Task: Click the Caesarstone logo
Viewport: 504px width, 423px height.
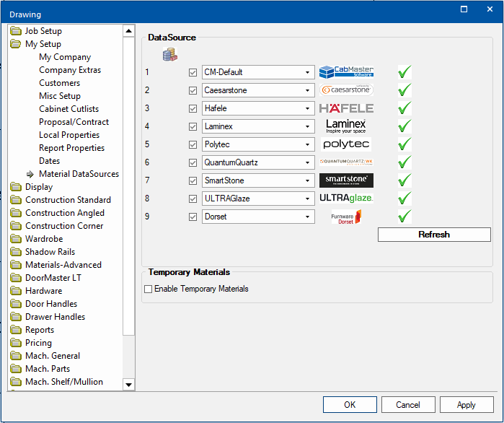Action: coord(346,90)
